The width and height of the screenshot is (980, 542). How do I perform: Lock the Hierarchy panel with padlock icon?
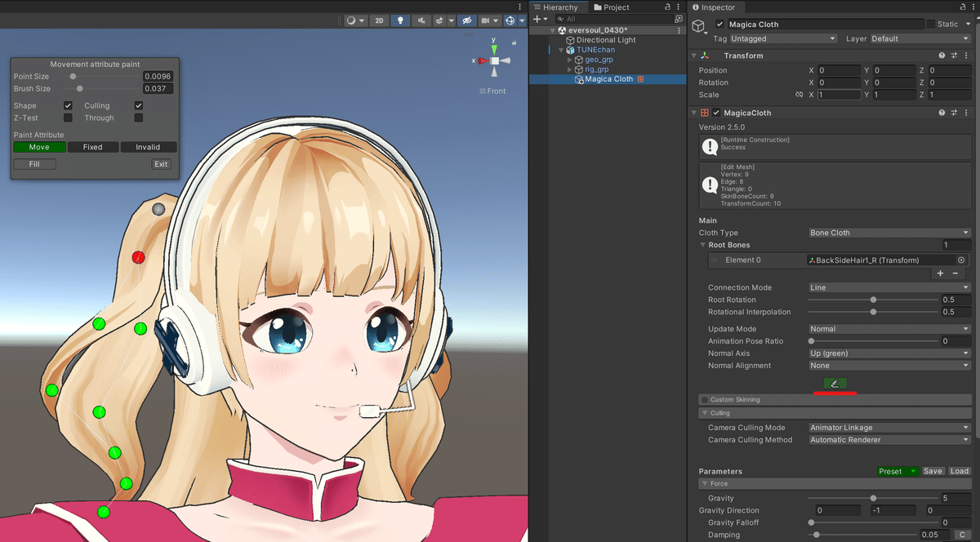[668, 7]
